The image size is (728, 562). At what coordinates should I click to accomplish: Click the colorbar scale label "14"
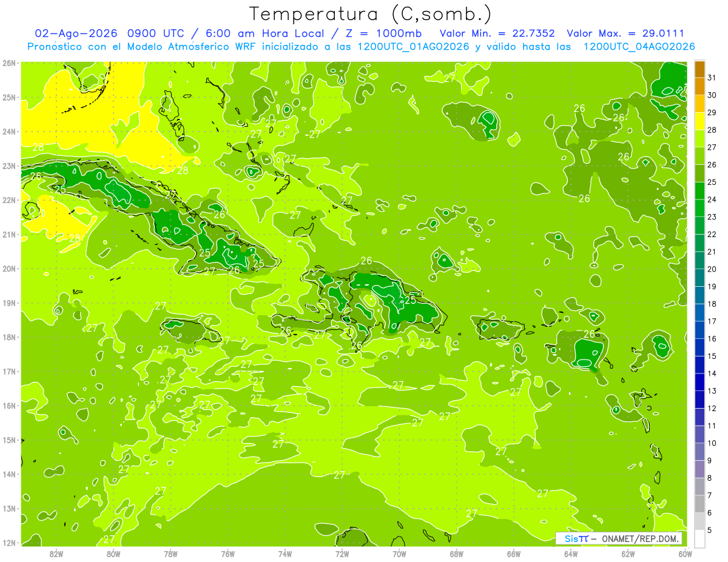pos(712,373)
